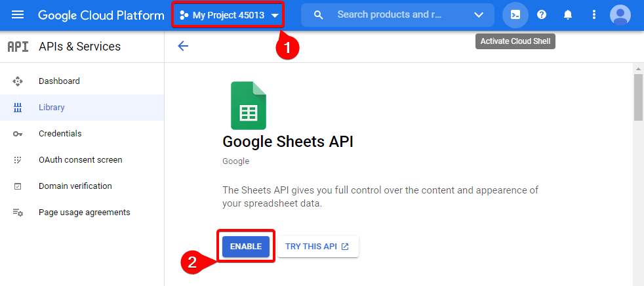Screen dimensions: 644x286
Task: Open the hamburger navigation menu
Action: (18, 15)
